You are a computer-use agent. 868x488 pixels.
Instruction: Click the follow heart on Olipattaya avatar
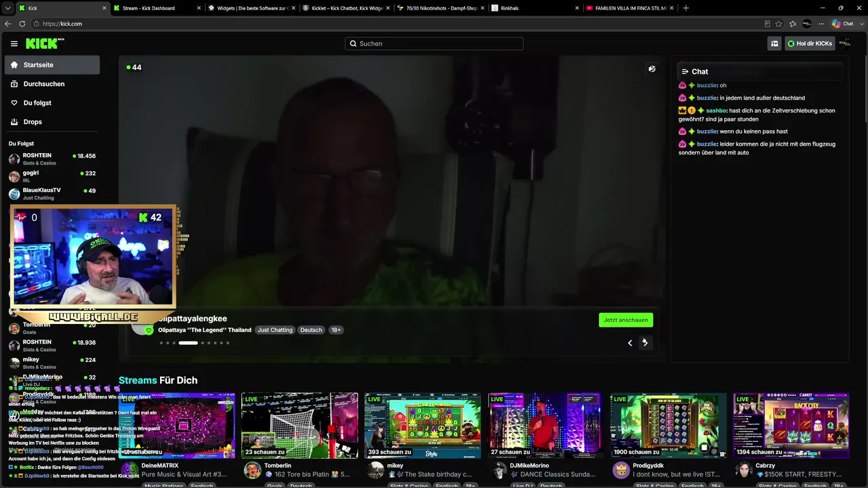coord(149,331)
